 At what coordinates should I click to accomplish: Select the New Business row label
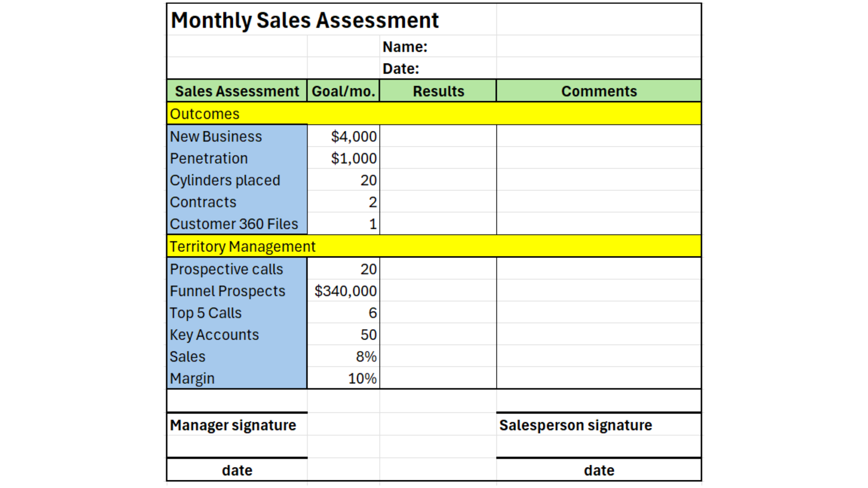(237, 136)
